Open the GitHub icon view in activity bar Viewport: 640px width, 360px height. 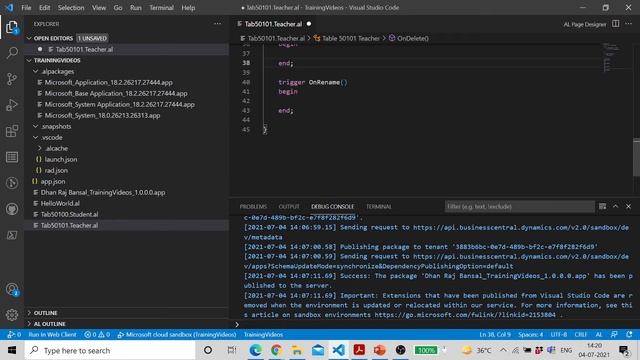12,209
